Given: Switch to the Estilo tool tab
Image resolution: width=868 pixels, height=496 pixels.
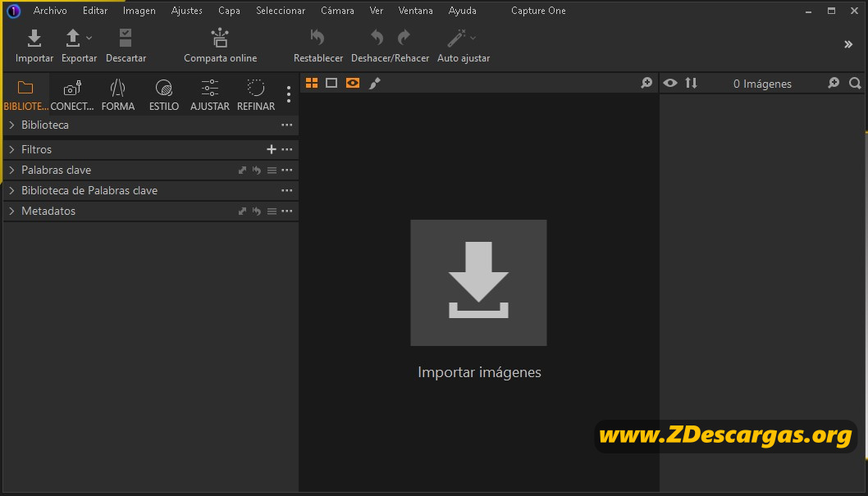Looking at the screenshot, I should tap(164, 95).
